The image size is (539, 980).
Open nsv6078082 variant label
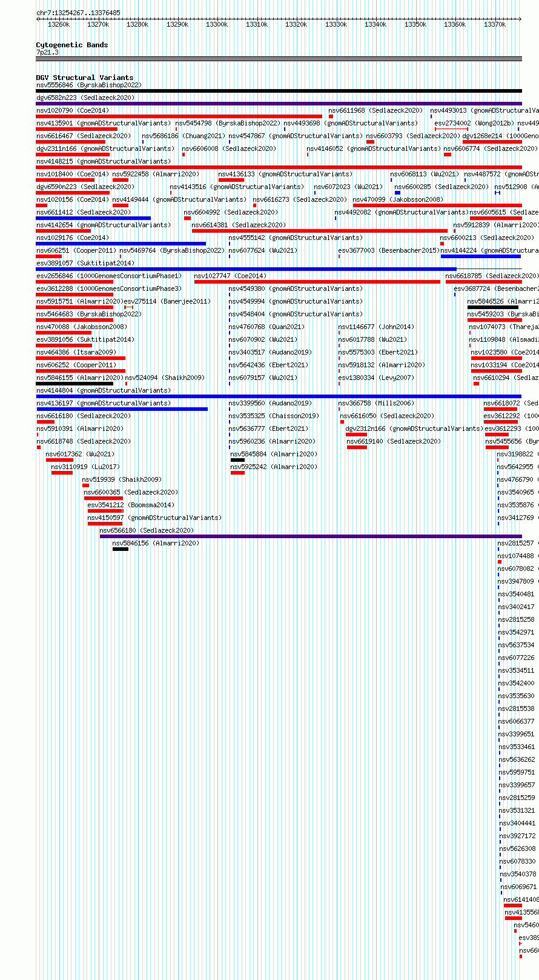pyautogui.click(x=516, y=568)
